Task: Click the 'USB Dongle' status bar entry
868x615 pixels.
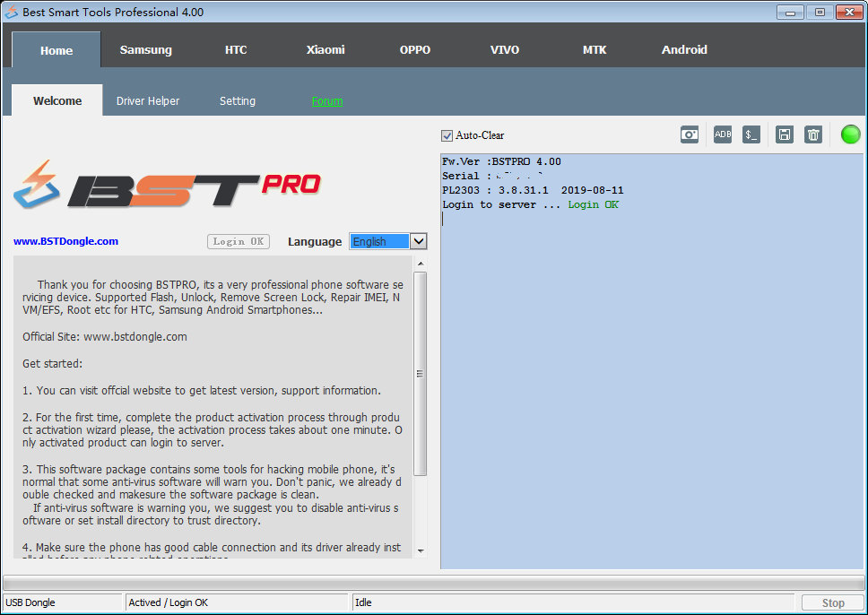Action: click(63, 602)
